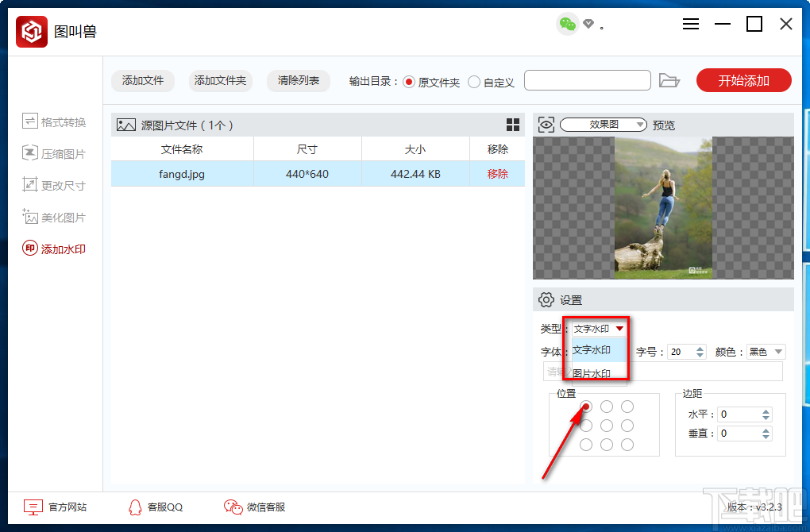The height and width of the screenshot is (532, 810).
Task: Browse output folder with folder icon
Action: click(669, 80)
